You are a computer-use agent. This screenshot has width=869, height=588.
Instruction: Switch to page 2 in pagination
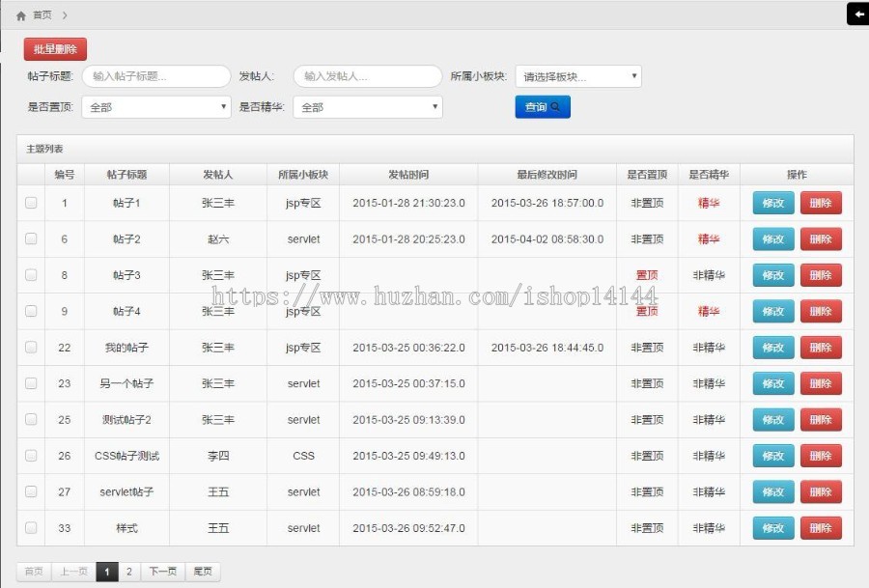129,572
